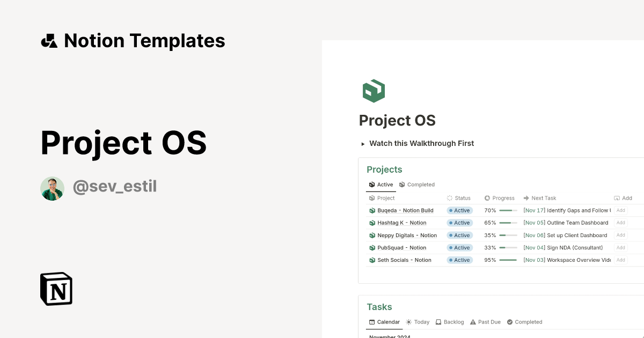Open the Hashtag K - Notion project link
644x338 pixels.
[401, 223]
